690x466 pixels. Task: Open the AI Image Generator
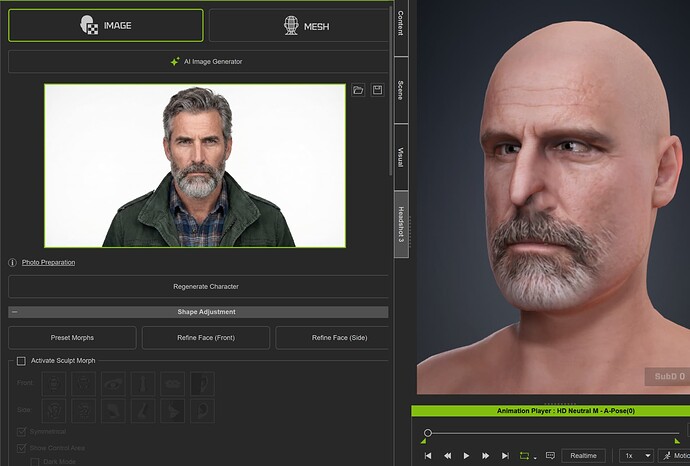[x=198, y=62]
